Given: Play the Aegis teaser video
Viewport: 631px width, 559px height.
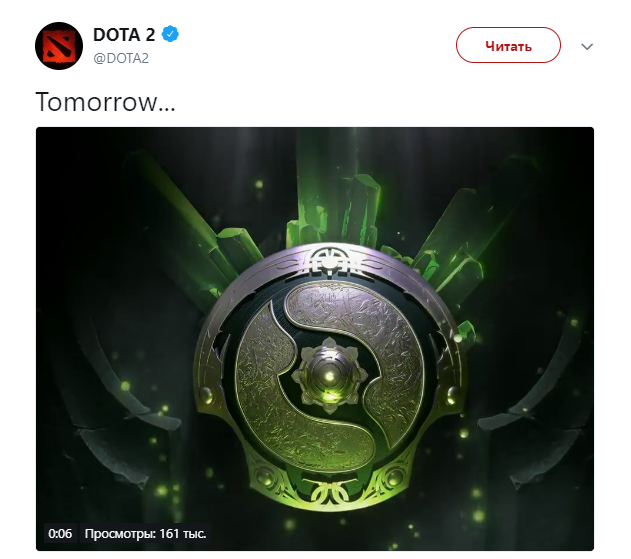Looking at the screenshot, I should pos(315,339).
